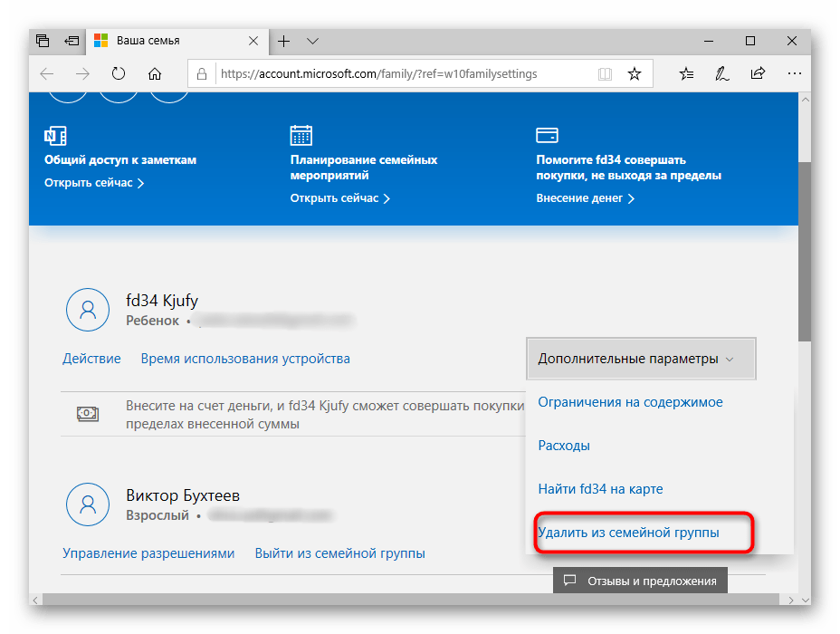Open Settings and more menu

(x=794, y=73)
